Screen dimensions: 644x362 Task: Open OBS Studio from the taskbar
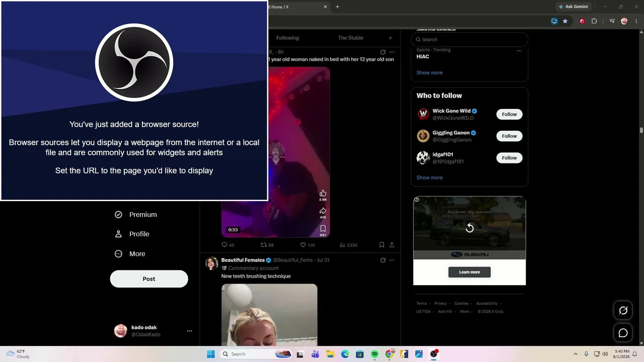[x=434, y=354]
